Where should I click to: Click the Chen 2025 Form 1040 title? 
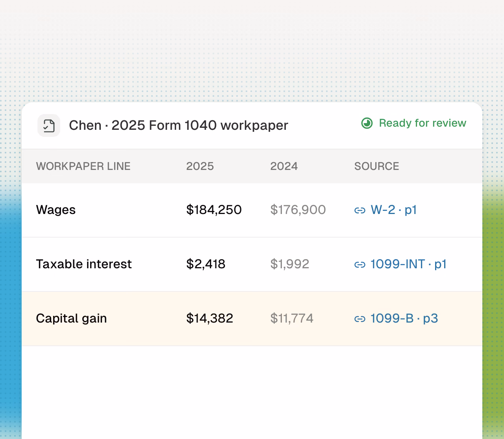click(179, 125)
